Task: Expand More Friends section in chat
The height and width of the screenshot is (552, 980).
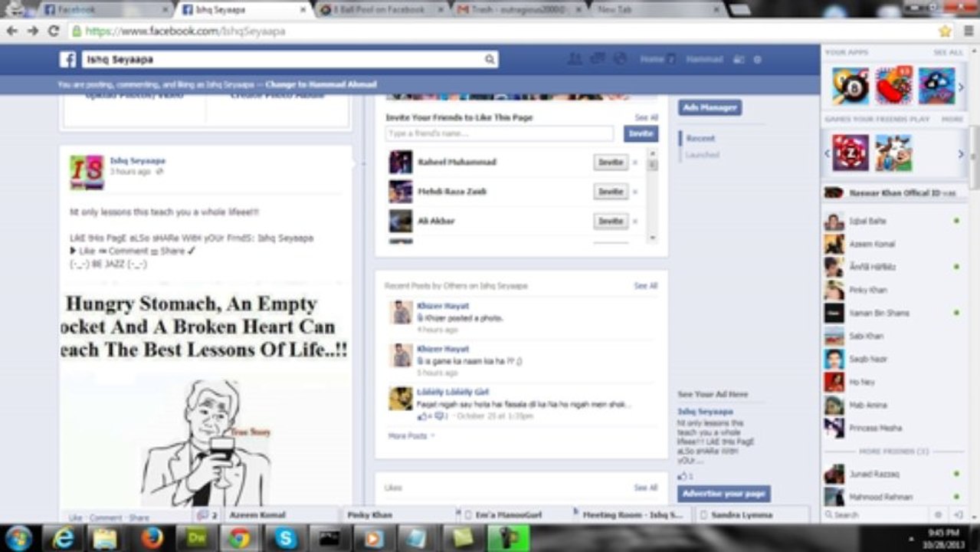Action: (x=893, y=452)
